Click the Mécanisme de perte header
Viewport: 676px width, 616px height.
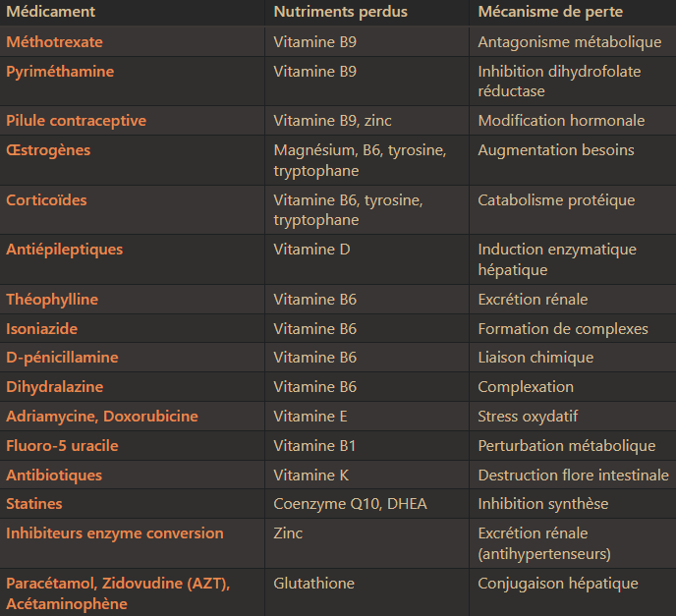[x=550, y=12]
